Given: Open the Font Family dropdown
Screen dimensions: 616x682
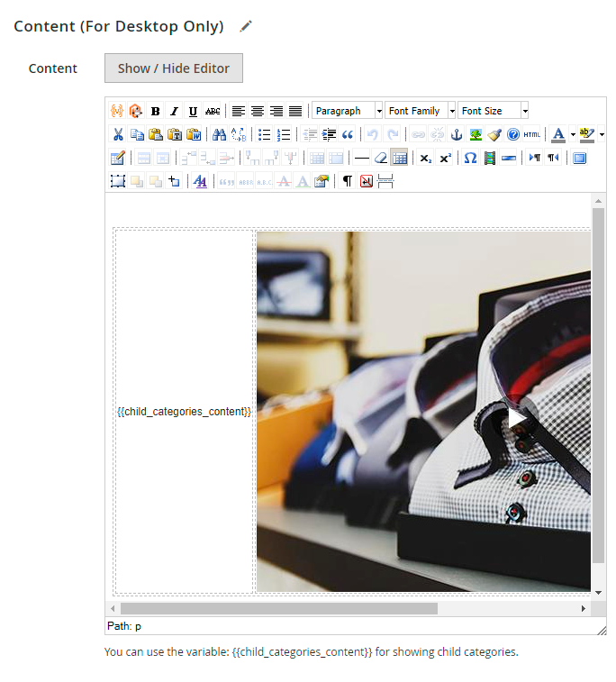Looking at the screenshot, I should pyautogui.click(x=421, y=111).
